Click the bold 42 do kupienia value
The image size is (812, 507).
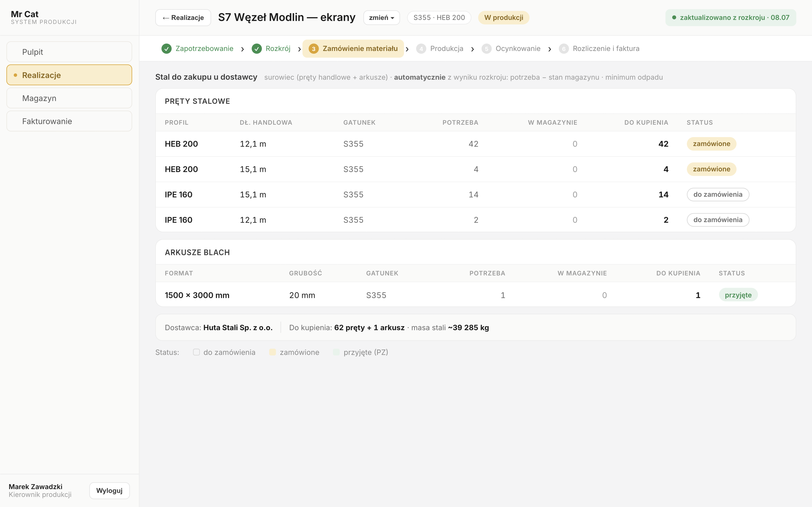[x=663, y=144]
